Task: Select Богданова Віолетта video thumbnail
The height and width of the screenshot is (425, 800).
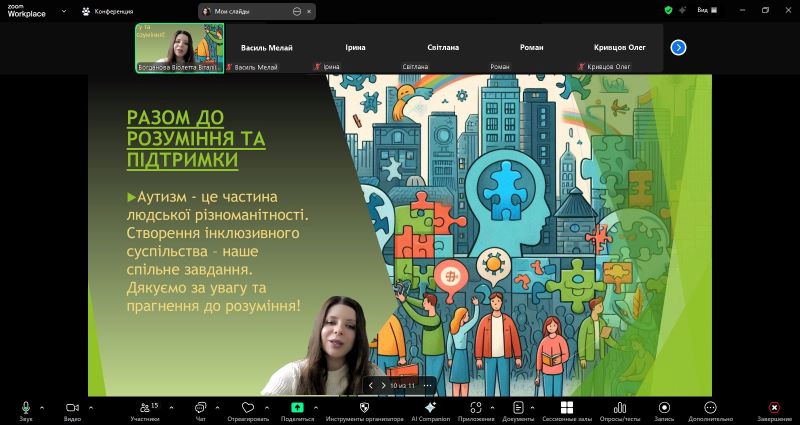Action: click(180, 48)
